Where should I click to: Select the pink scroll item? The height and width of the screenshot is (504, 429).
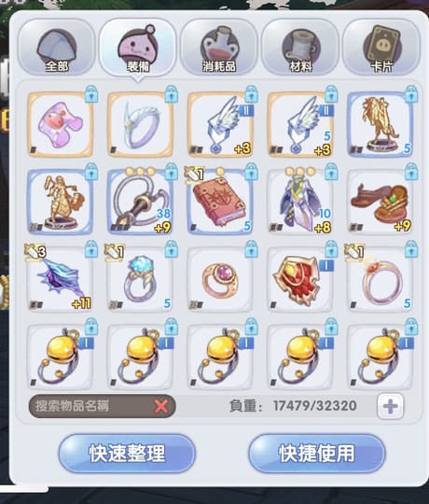(61, 124)
